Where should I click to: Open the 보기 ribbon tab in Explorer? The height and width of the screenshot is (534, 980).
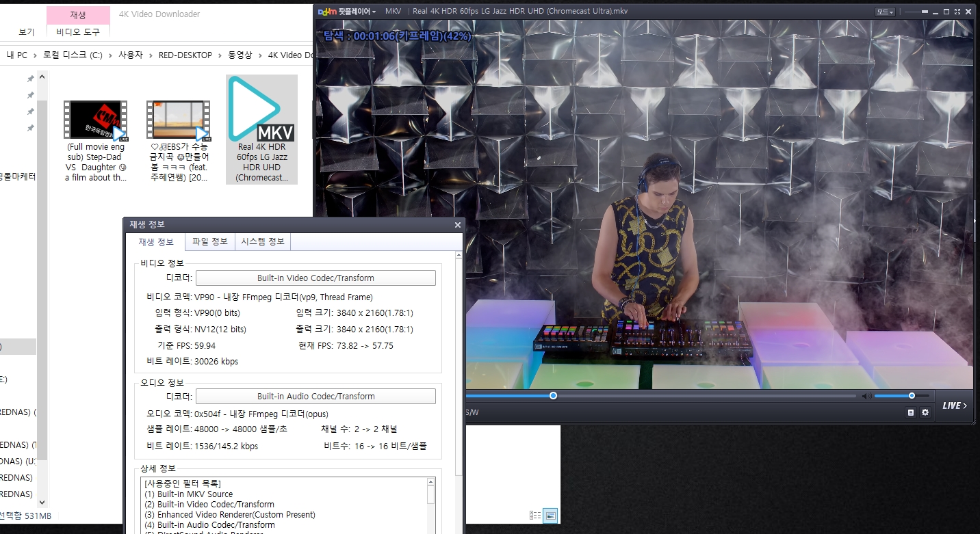(x=27, y=32)
